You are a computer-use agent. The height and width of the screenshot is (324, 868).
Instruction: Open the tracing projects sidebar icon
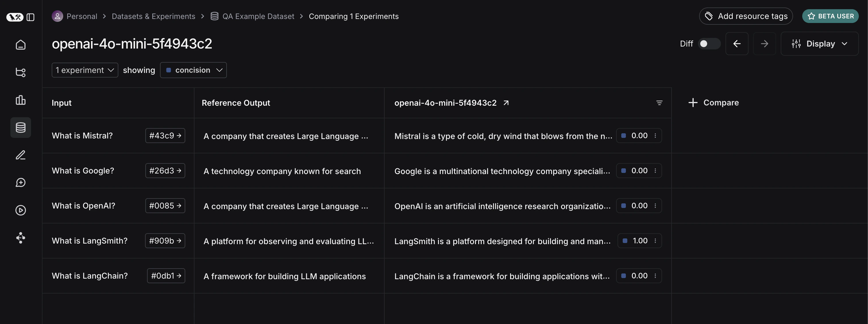[x=21, y=72]
